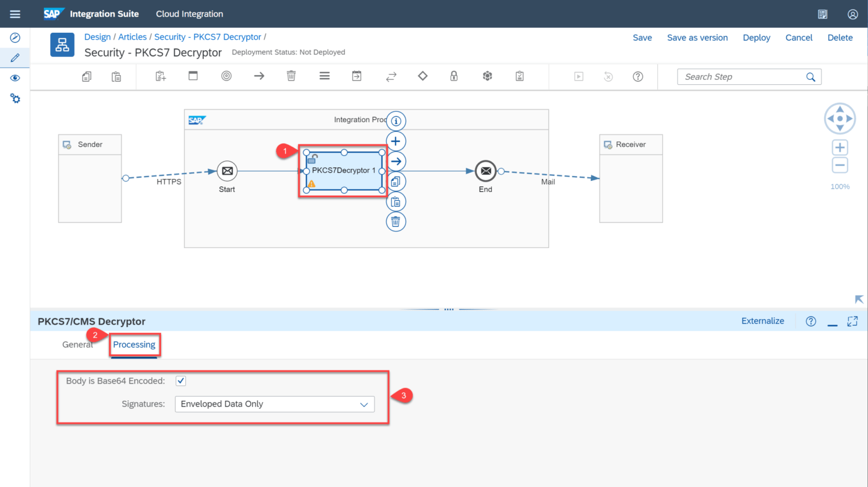The width and height of the screenshot is (868, 487).
Task: Select the Receiver participant
Action: pyautogui.click(x=631, y=178)
